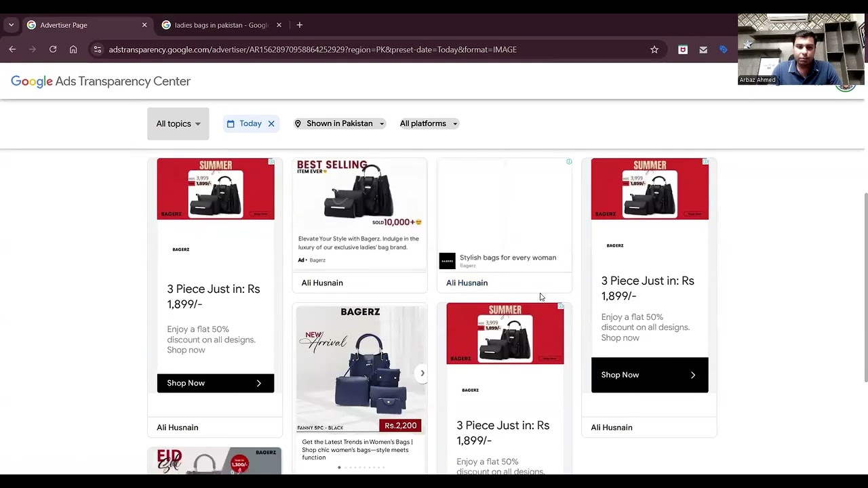Viewport: 868px width, 488px height.
Task: Open first Summer ad Shop Now button
Action: 216,383
